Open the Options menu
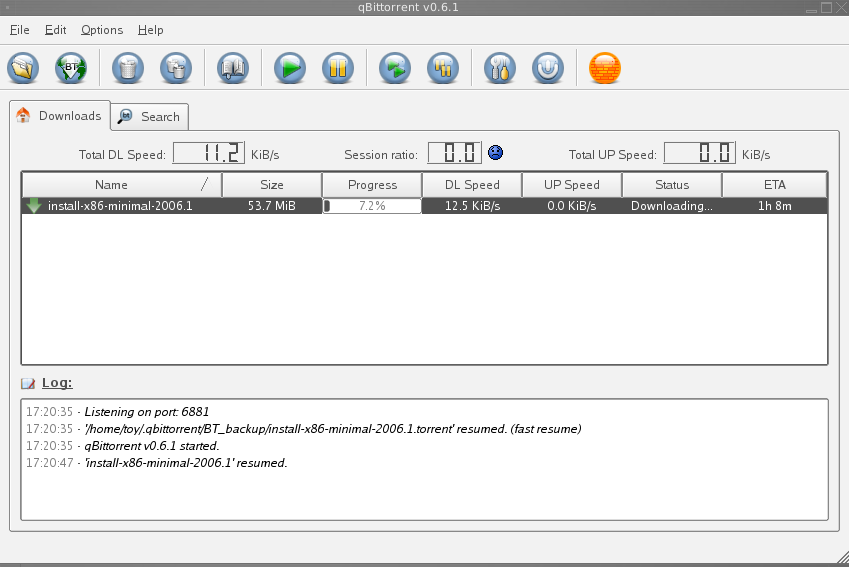Viewport: 849px width, 567px height. pos(102,30)
